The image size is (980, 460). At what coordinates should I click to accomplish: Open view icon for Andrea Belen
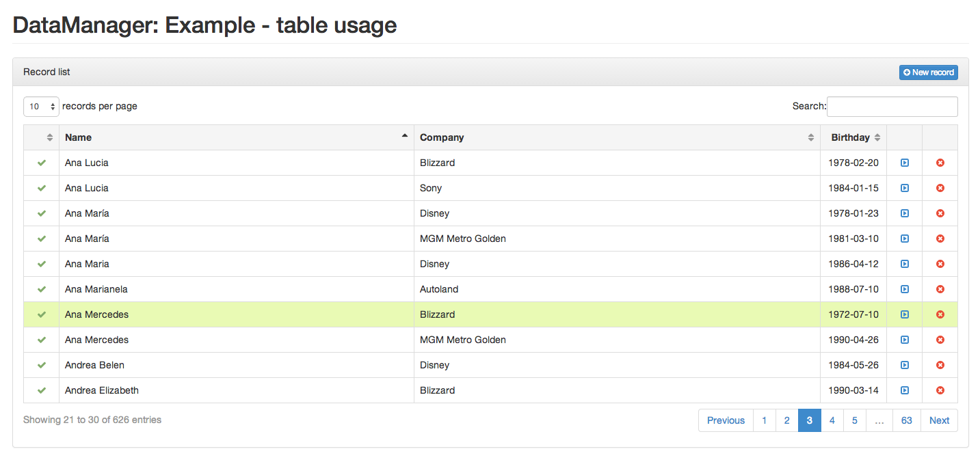pyautogui.click(x=904, y=365)
